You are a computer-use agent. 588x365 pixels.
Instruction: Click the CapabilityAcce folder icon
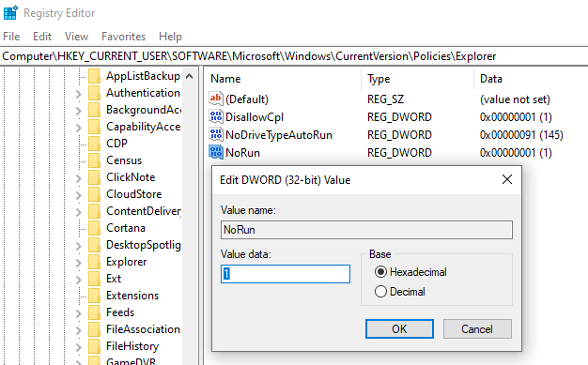tap(95, 127)
